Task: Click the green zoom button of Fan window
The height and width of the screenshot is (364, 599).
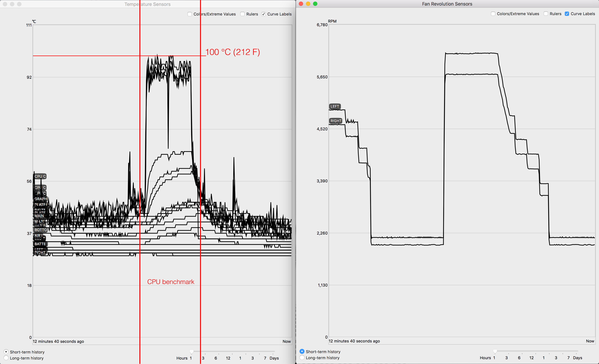Action: click(x=315, y=4)
